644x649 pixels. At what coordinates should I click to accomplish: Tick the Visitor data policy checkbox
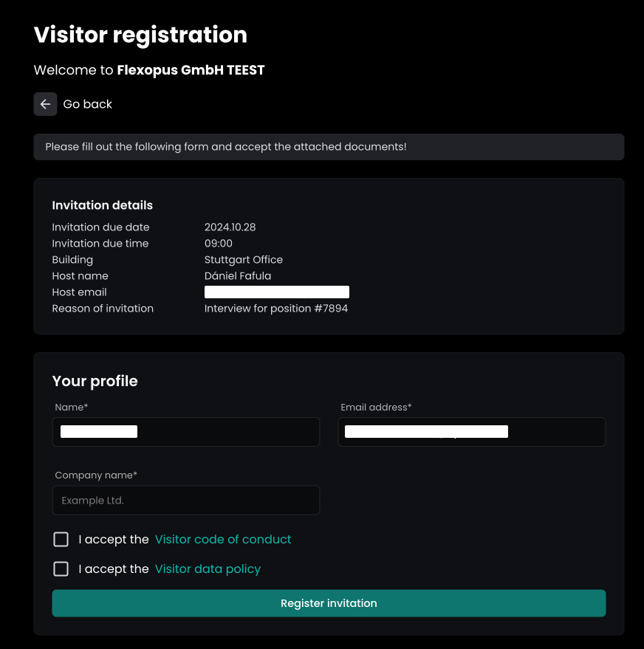pos(61,569)
